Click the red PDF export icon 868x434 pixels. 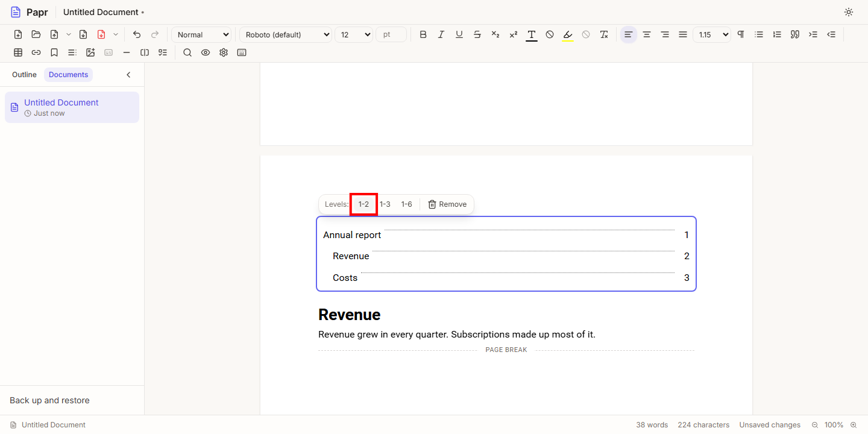[101, 34]
